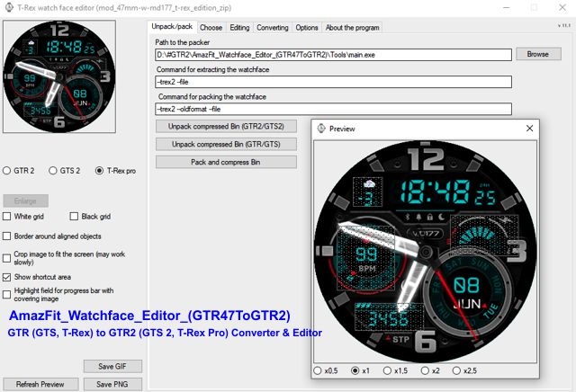This screenshot has height=392, width=576.
Task: Click the Bluetooth status icon in Preview
Action: pos(408,217)
